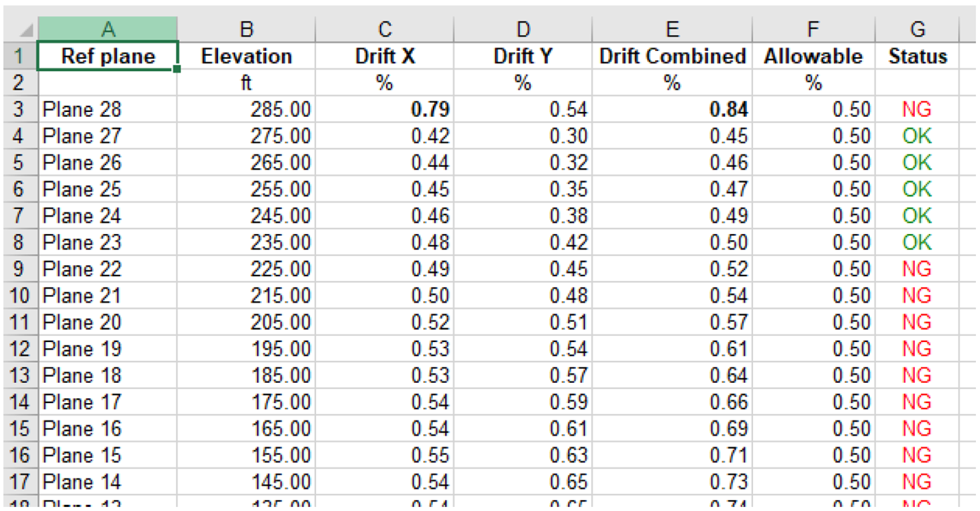
Task: Select column G header
Action: pos(917,30)
